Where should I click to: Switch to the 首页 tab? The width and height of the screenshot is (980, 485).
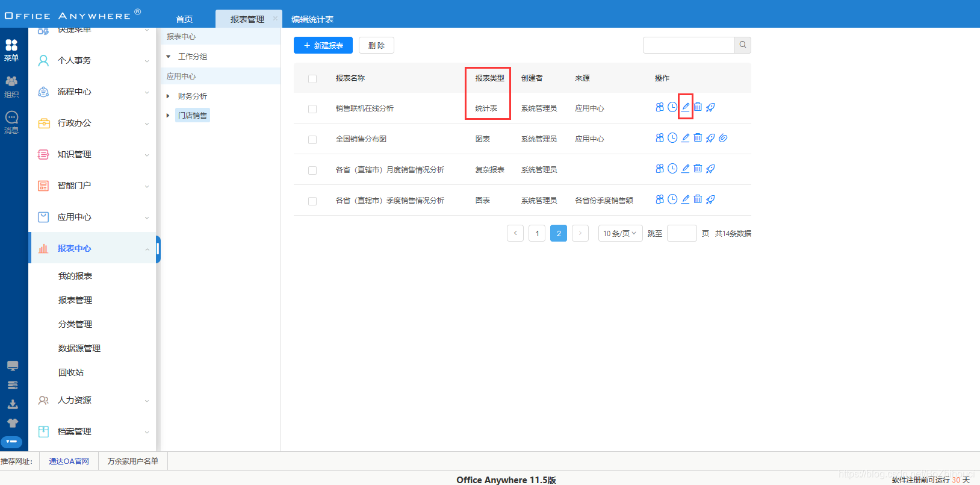click(x=184, y=19)
